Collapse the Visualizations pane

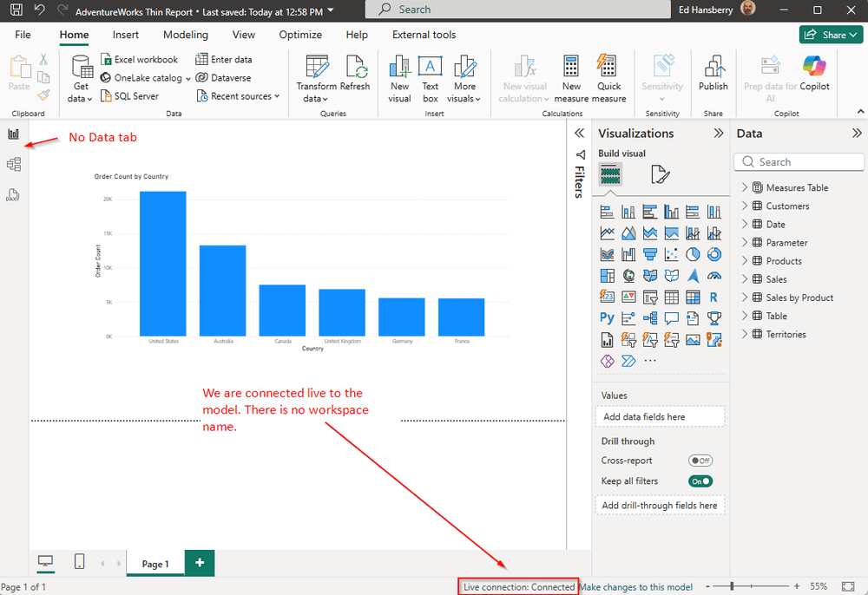click(x=719, y=134)
